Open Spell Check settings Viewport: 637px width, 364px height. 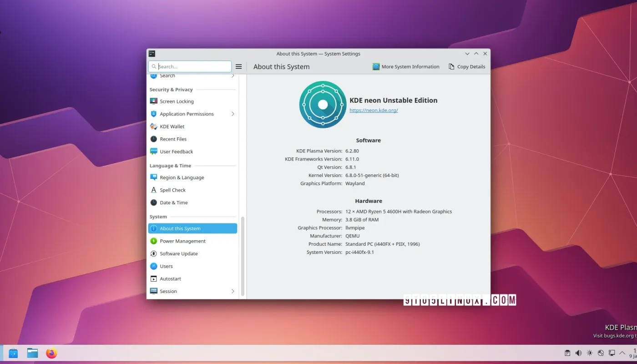(192, 190)
